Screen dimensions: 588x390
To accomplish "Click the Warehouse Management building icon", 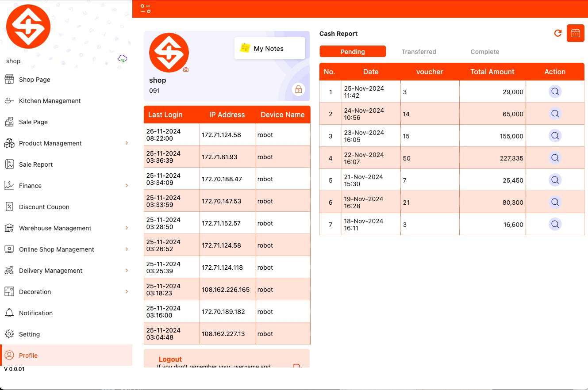I will [x=9, y=228].
